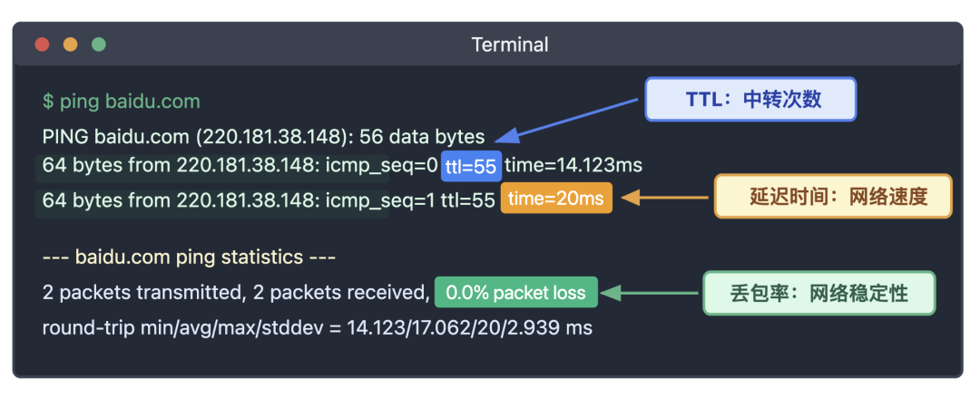The width and height of the screenshot is (980, 398).
Task: Click the '丢包率：网络稳定性' callout box
Action: (x=819, y=293)
